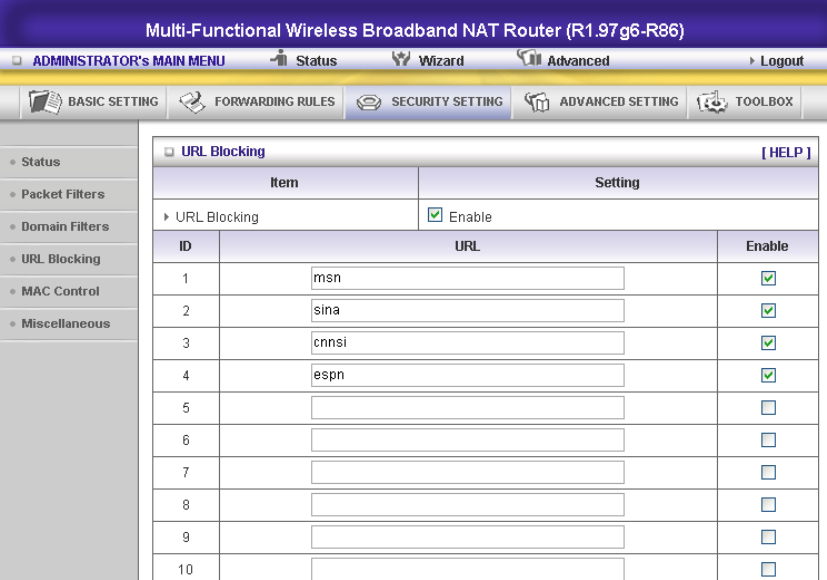
Task: Open Basic Setting folder icon tab
Action: coord(45,102)
